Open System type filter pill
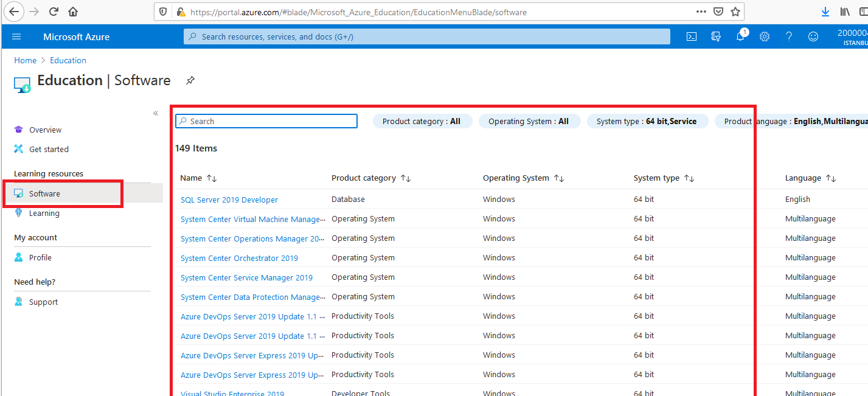Image resolution: width=868 pixels, height=396 pixels. tap(647, 121)
